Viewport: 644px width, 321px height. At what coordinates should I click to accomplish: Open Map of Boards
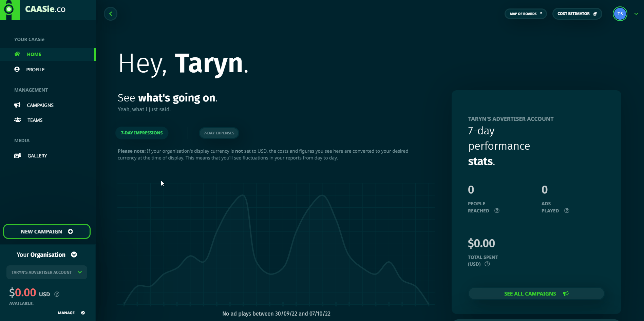point(526,14)
